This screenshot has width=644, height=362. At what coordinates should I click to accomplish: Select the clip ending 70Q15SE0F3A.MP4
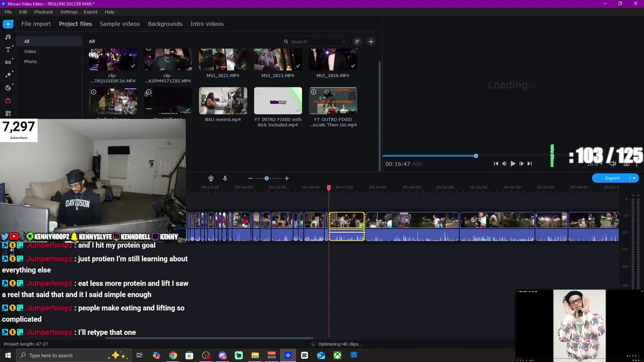coord(113,60)
